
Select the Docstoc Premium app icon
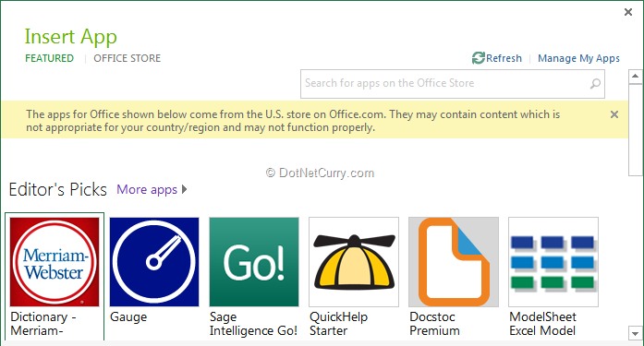click(454, 261)
